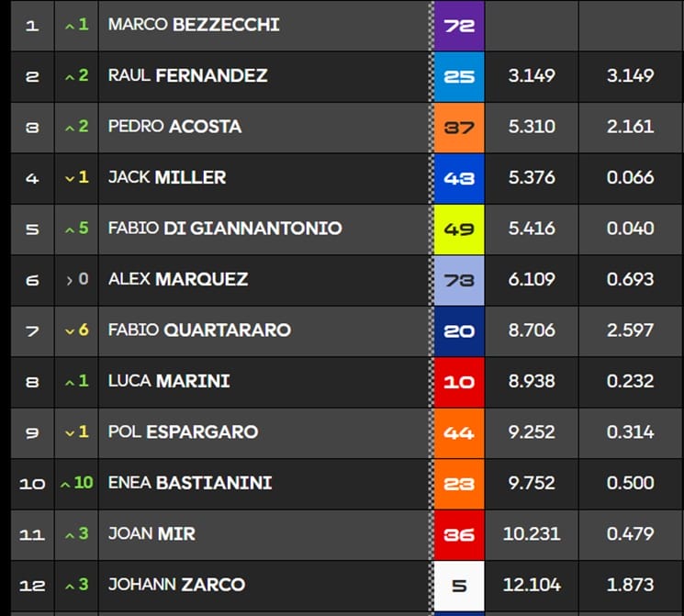Select the yellow number 49 badge
The image size is (684, 616).
[x=459, y=229]
